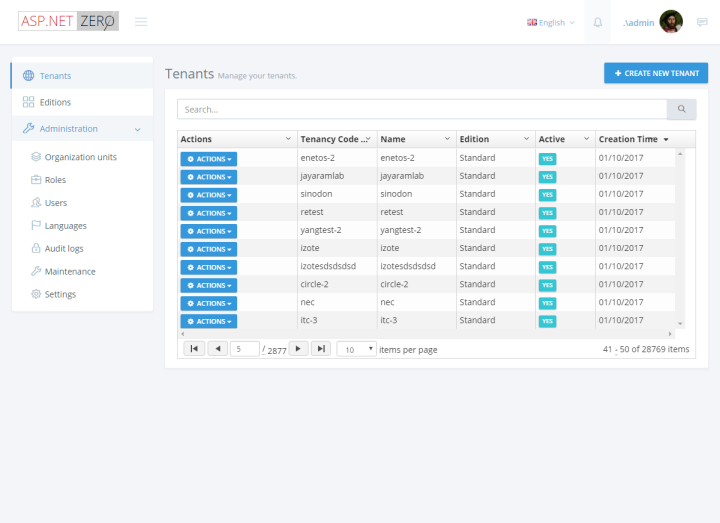Click the horizontal scrollbar right arrow
Viewport: 720px width, 523px height.
pos(670,334)
